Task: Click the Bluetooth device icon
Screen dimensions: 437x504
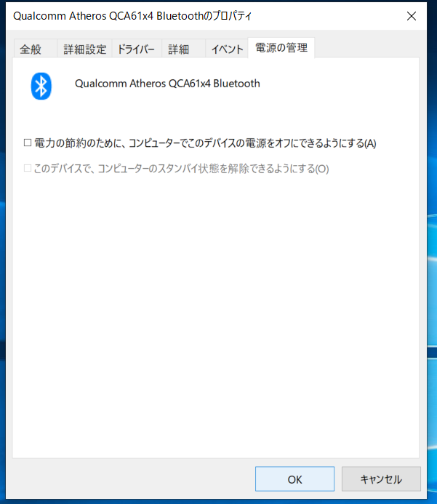Action: [x=41, y=86]
